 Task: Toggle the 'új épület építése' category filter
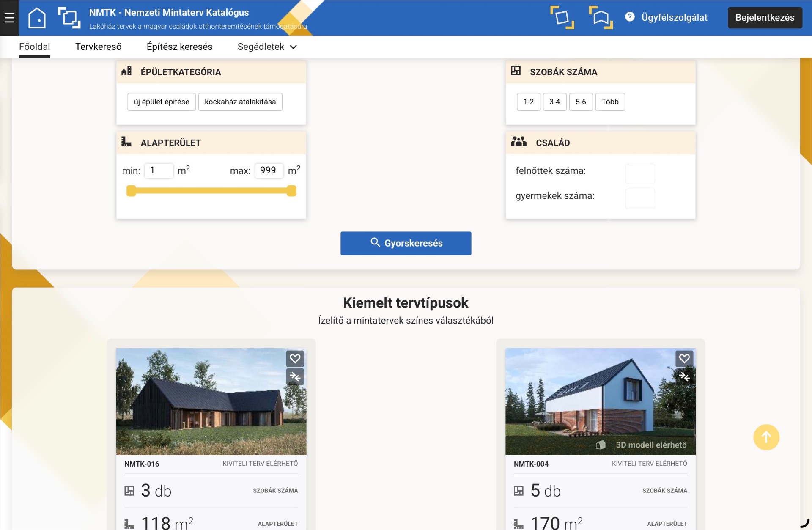[x=162, y=102]
